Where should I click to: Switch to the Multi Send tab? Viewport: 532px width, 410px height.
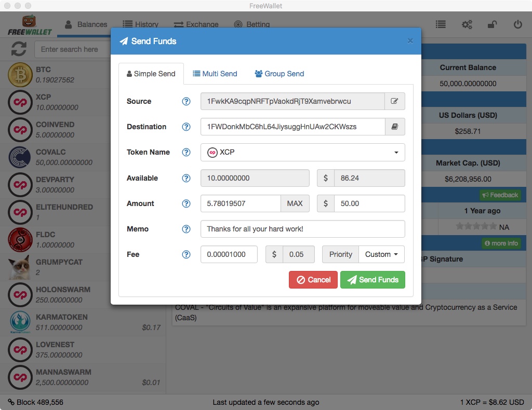(x=215, y=74)
